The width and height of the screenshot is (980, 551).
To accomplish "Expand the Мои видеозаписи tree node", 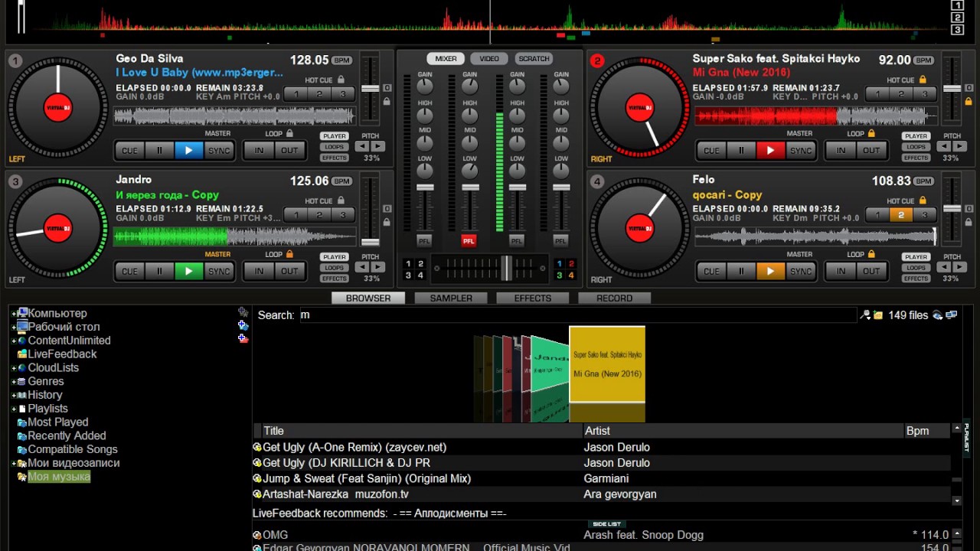I will click(x=14, y=464).
